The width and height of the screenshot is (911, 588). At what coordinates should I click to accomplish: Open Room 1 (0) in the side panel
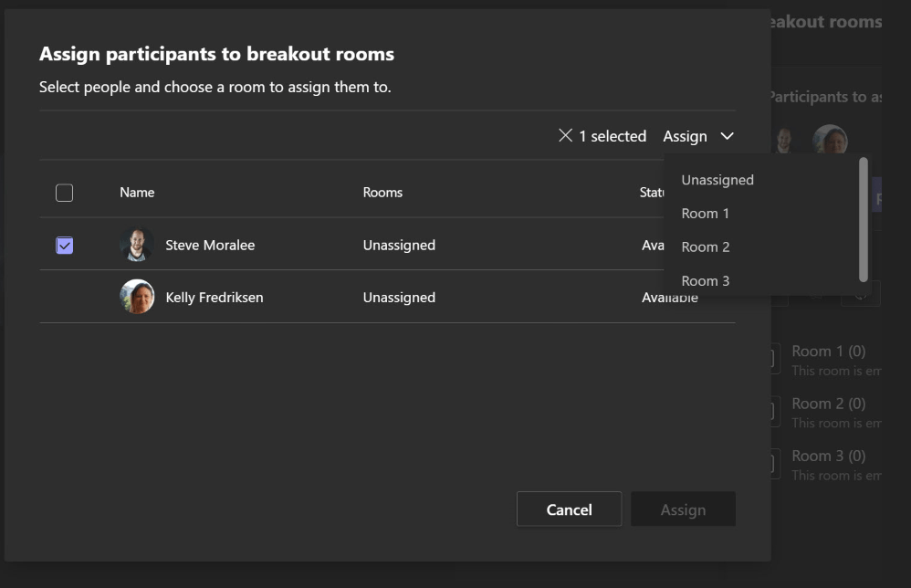click(x=828, y=352)
